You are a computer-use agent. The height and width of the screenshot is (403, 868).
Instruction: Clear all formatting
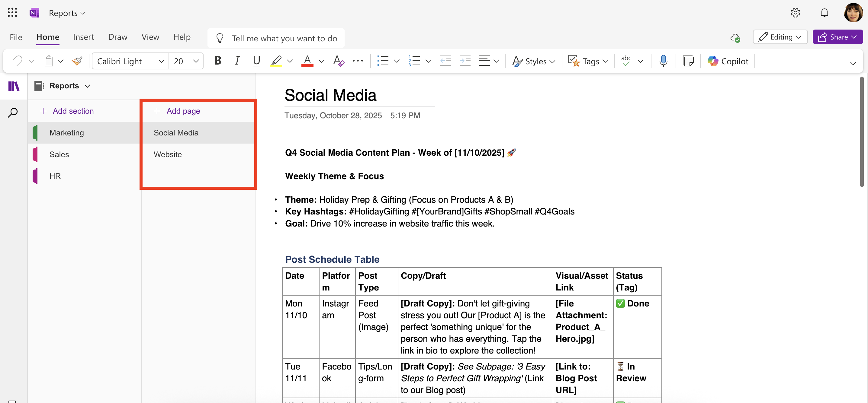338,61
